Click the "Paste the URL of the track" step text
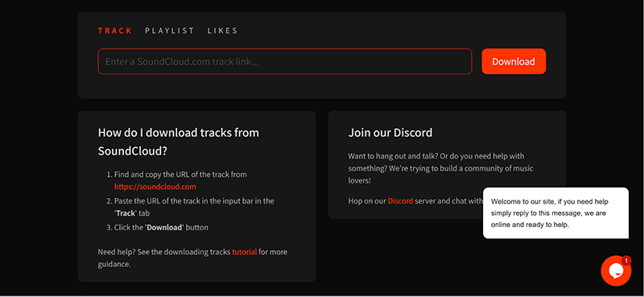Screen dimensions: 644x297 coord(194,207)
